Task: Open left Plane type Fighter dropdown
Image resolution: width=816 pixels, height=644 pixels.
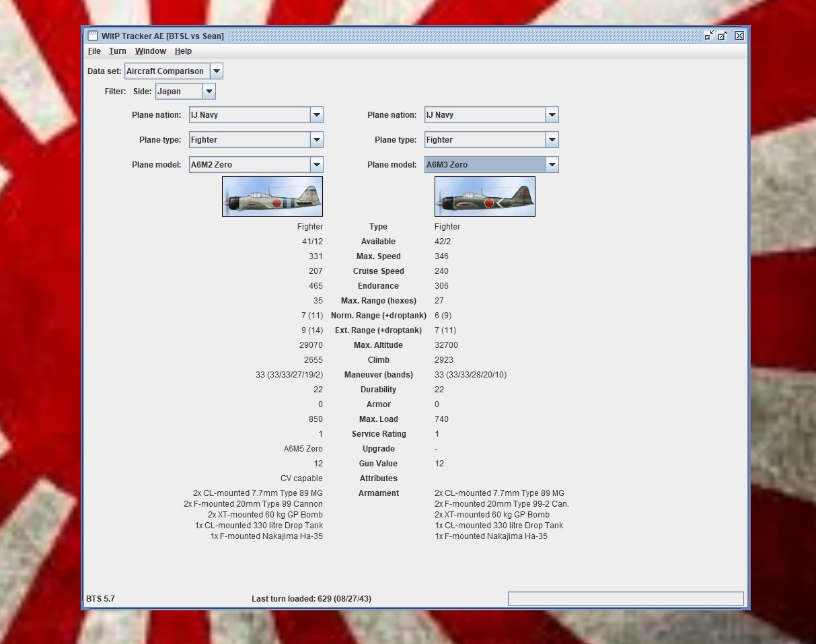Action: 317,140
